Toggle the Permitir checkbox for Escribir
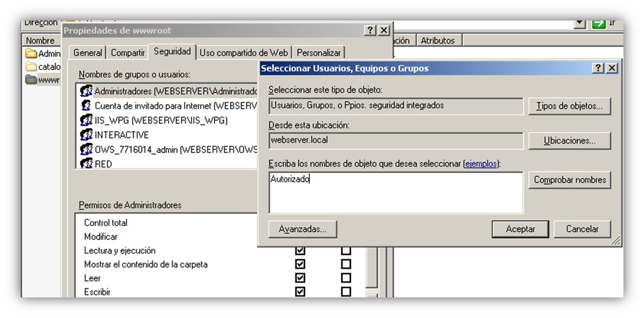Screen dimensions: 644x318 (x=300, y=292)
